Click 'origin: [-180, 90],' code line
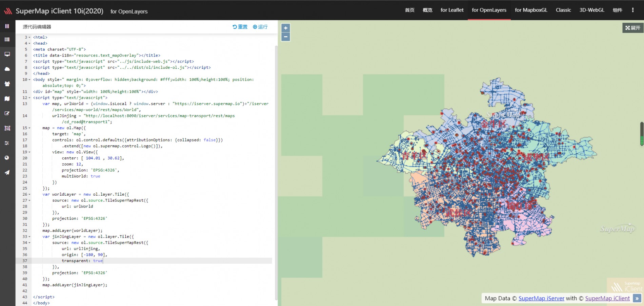 84,255
